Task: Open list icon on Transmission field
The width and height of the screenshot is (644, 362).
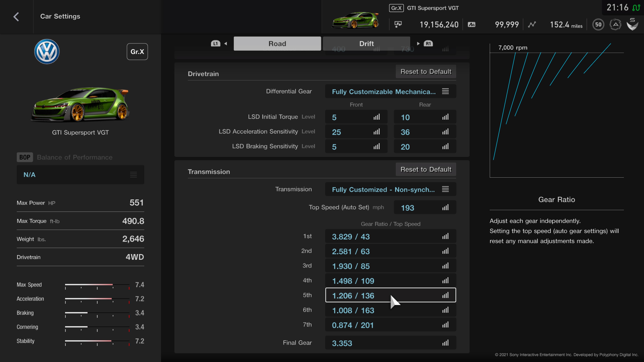Action: (x=445, y=189)
